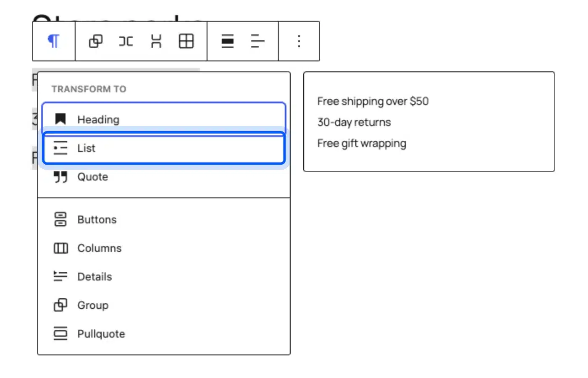Choose List in the Transform To menu
The height and width of the screenshot is (378, 588).
pos(164,148)
